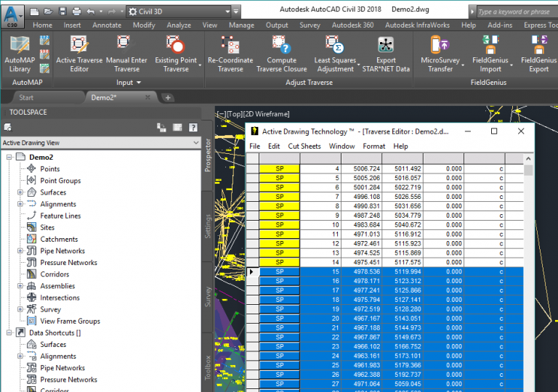Open the Cut Sheets menu
Viewport: 558px width, 392px height.
304,146
